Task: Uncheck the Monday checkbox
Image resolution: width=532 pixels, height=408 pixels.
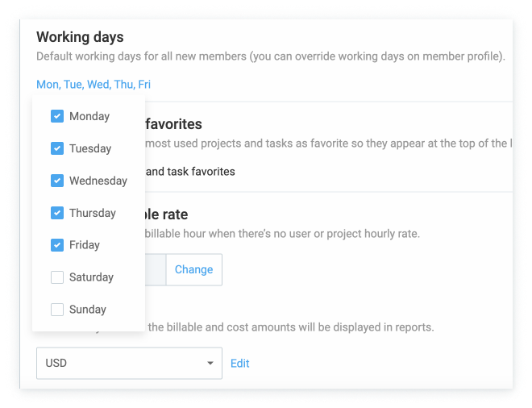Action: click(x=57, y=116)
